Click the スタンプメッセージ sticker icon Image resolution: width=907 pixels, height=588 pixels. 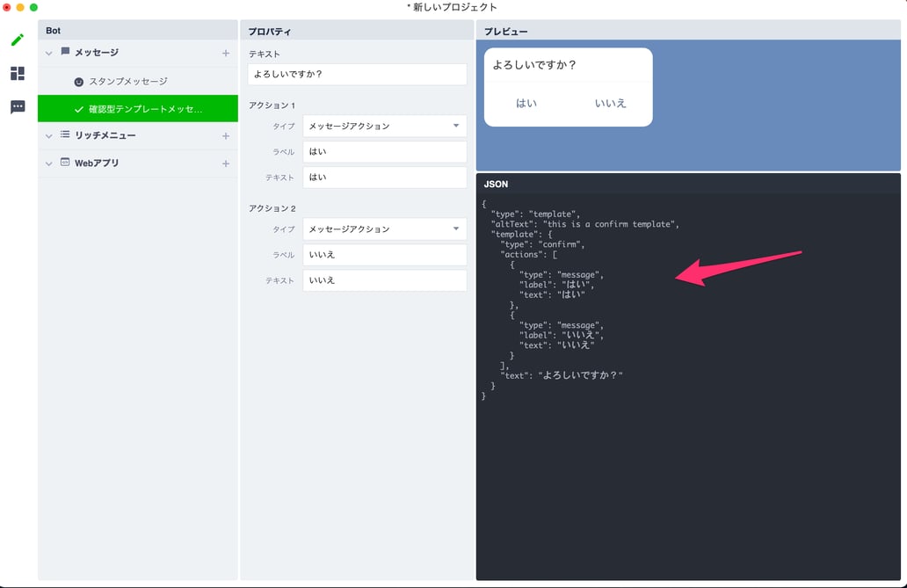coord(80,81)
